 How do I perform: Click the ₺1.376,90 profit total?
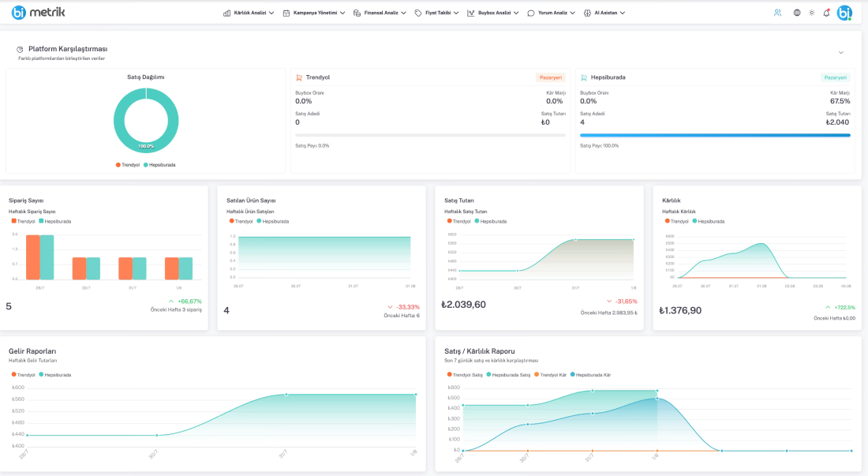[x=680, y=310]
